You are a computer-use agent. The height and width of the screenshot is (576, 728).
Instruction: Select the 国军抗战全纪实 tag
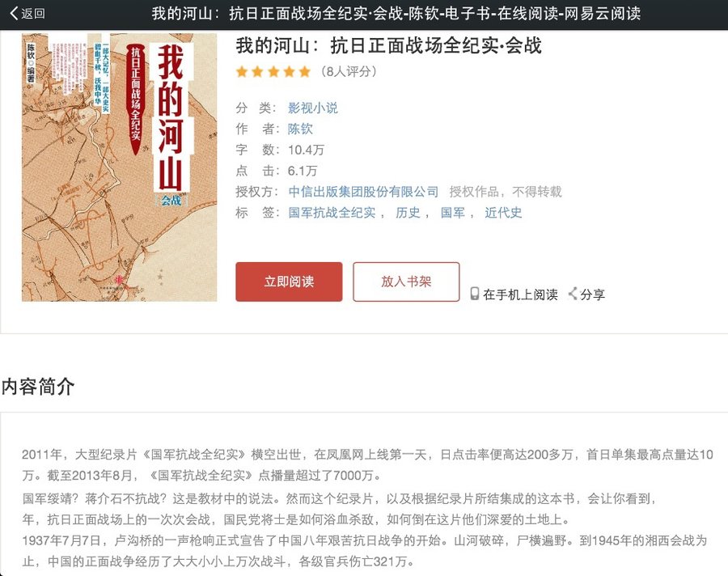332,213
